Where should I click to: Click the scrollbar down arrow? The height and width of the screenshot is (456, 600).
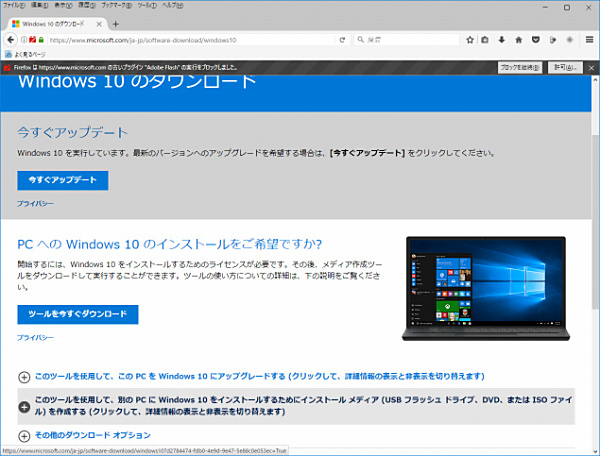pyautogui.click(x=595, y=451)
